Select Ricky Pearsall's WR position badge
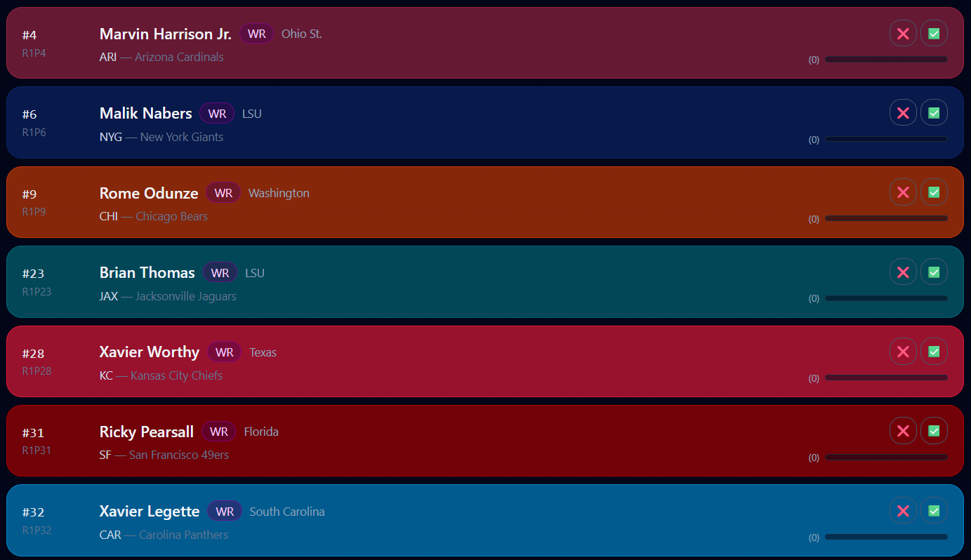This screenshot has height=560, width=971. click(219, 432)
